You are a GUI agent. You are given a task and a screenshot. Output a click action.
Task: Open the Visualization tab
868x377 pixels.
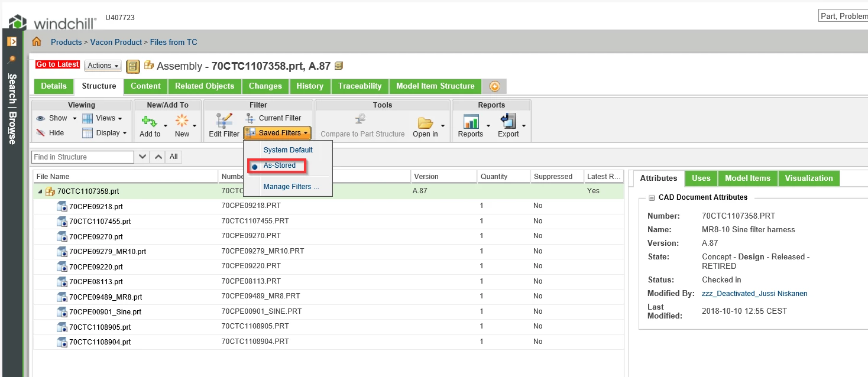coord(809,178)
